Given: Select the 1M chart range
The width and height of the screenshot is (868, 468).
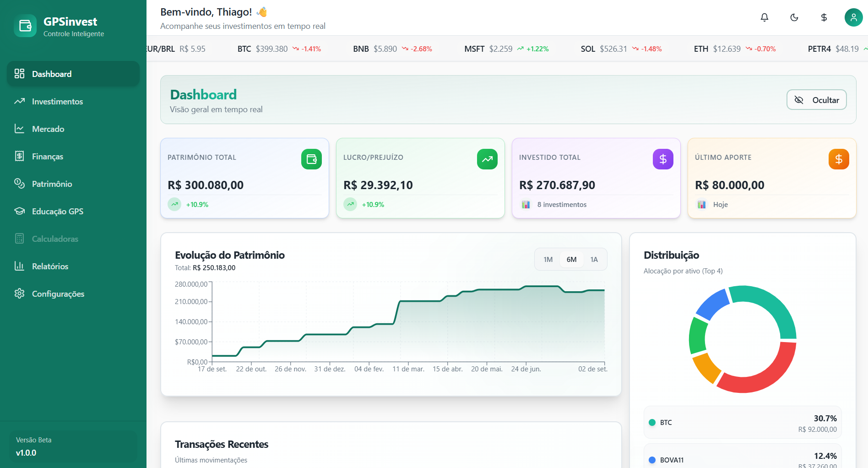Looking at the screenshot, I should tap(548, 260).
